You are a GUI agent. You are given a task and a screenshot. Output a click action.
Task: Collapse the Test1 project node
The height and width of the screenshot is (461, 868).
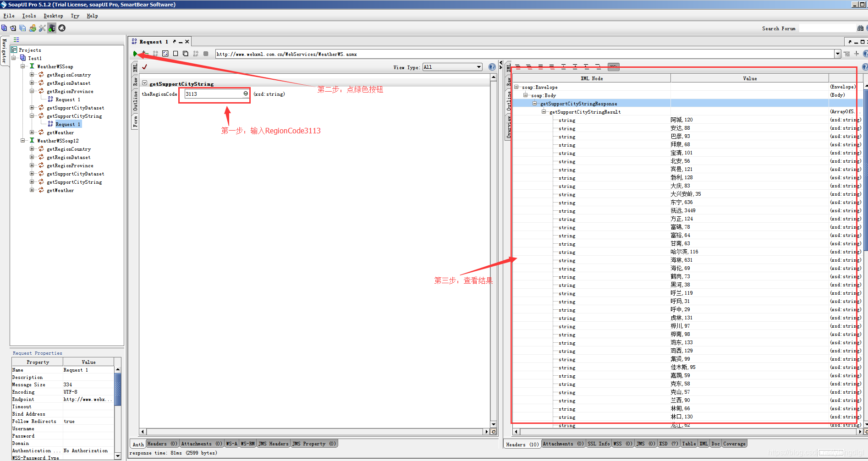pos(14,58)
